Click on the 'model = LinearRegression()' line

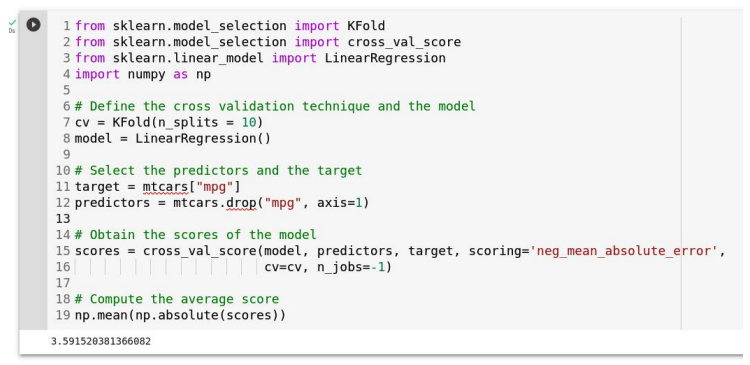tap(173, 139)
